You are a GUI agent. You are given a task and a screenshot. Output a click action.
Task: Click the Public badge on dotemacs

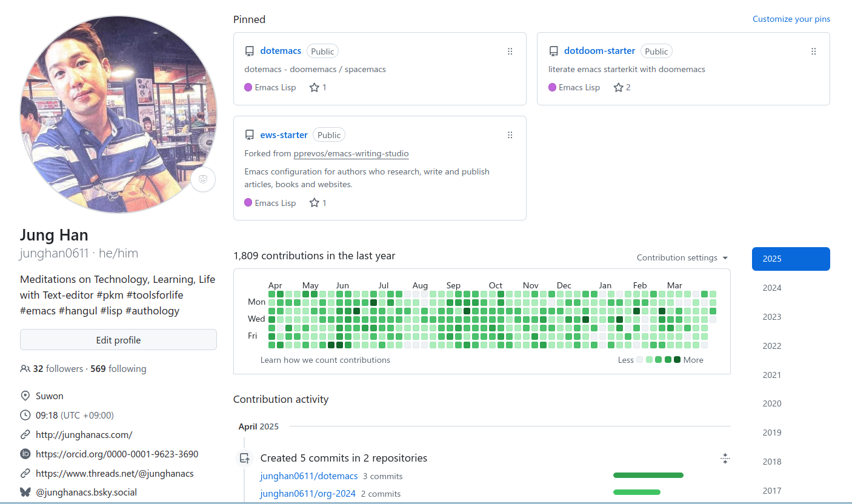(x=322, y=51)
